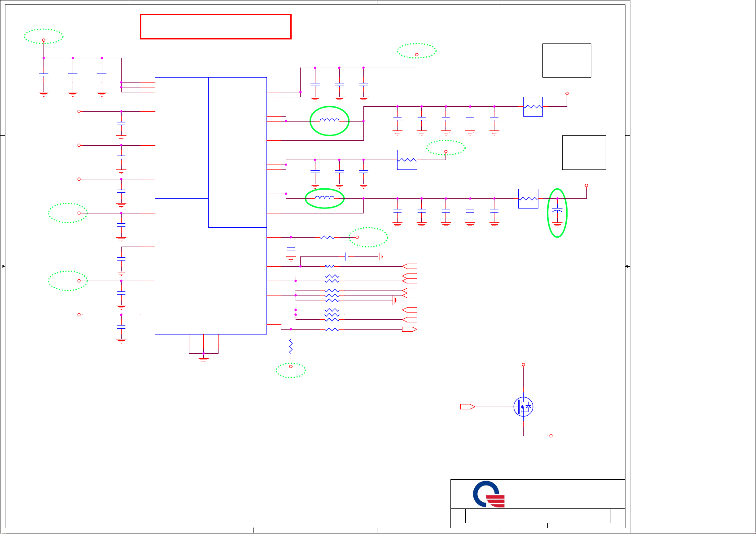This screenshot has height=534, width=756.
Task: Click the Quanta logo in the title block
Action: 489,494
